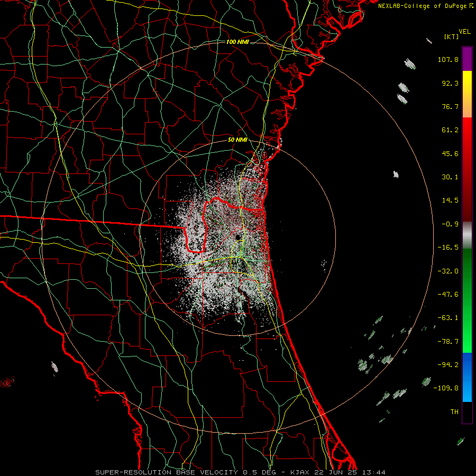Click the -47.6 legend value
This screenshot has height=476, width=476.
tap(448, 295)
